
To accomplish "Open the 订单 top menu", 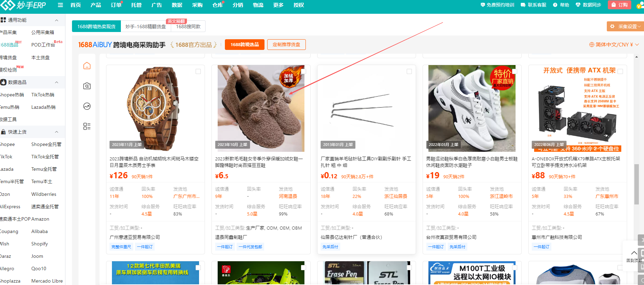I will (x=116, y=5).
